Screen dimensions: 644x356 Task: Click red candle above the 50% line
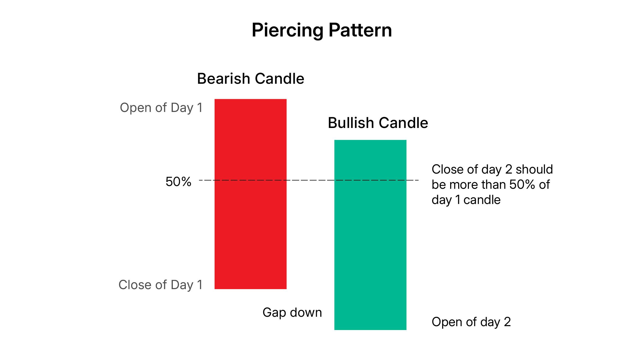coord(251,138)
